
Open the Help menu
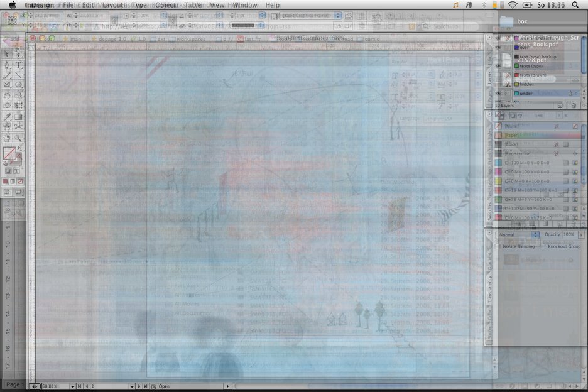(273, 5)
